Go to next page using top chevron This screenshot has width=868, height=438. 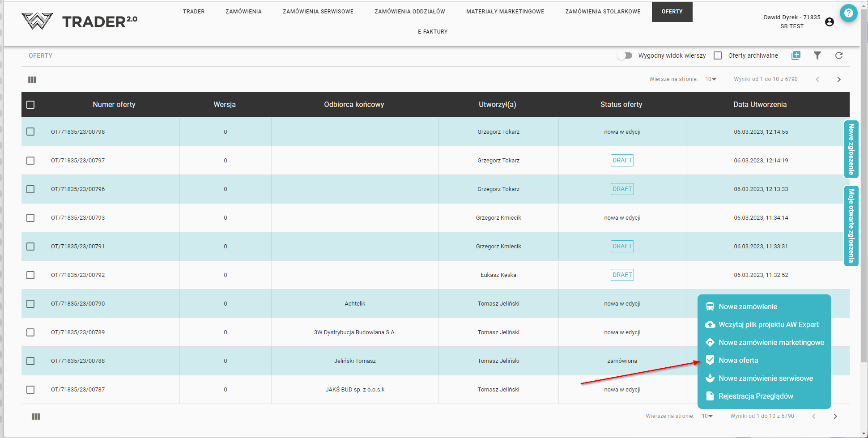(x=838, y=80)
